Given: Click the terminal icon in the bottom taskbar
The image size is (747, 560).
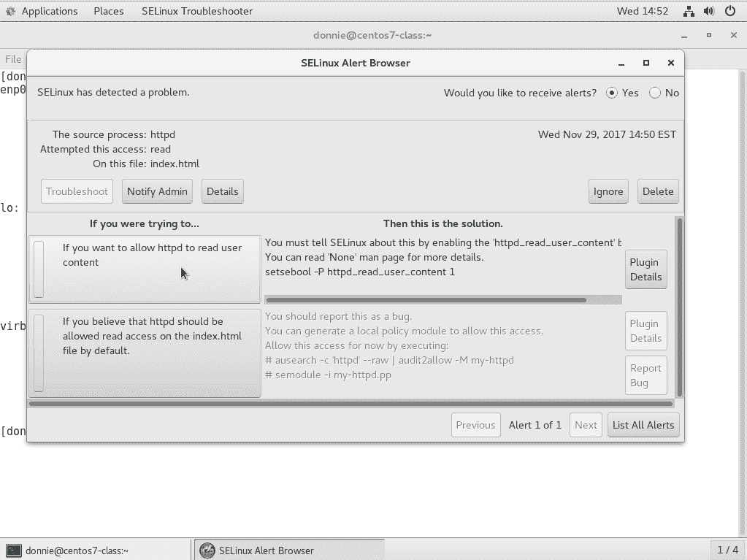Looking at the screenshot, I should [13, 551].
